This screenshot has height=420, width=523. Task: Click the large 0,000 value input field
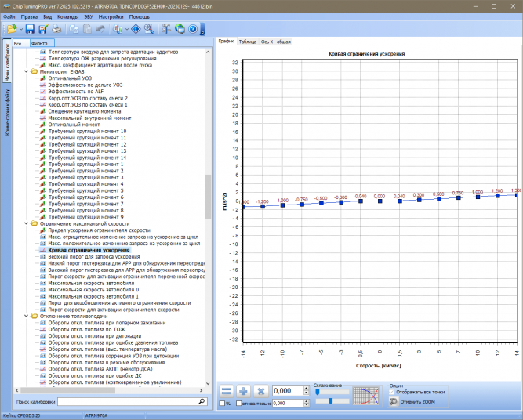pyautogui.click(x=288, y=391)
